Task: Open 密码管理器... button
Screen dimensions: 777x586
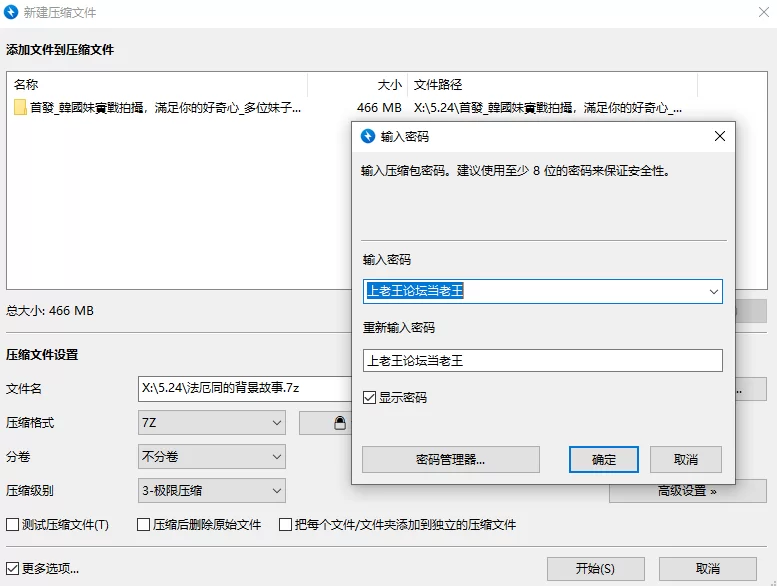Action: [x=450, y=460]
